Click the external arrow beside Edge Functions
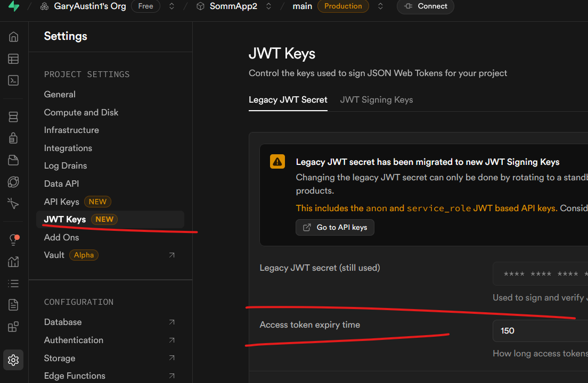 pyautogui.click(x=171, y=376)
